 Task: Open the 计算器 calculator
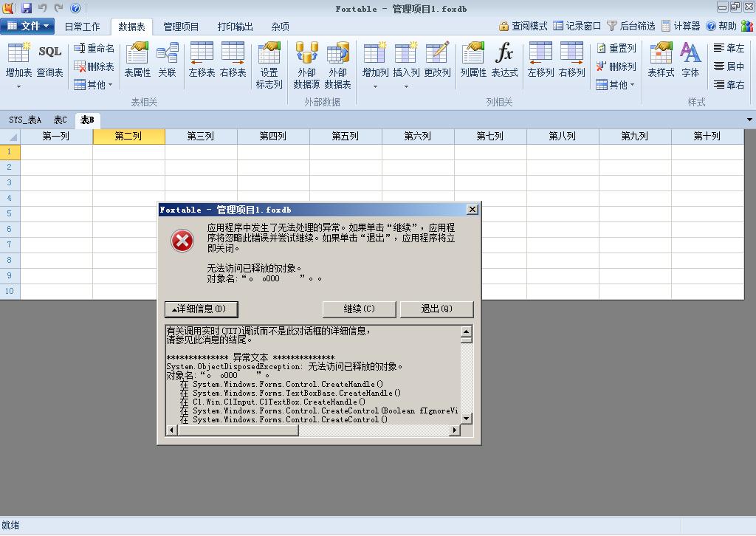click(x=681, y=26)
